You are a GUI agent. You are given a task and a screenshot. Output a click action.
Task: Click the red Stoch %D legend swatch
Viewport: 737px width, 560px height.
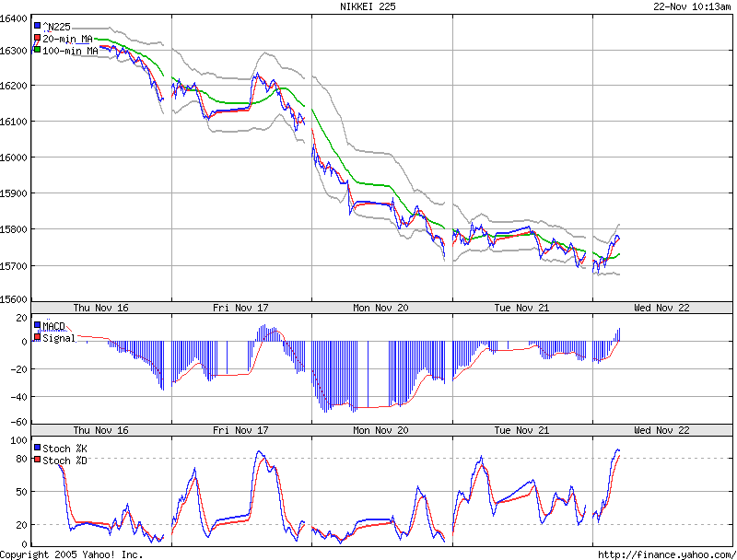(37, 459)
